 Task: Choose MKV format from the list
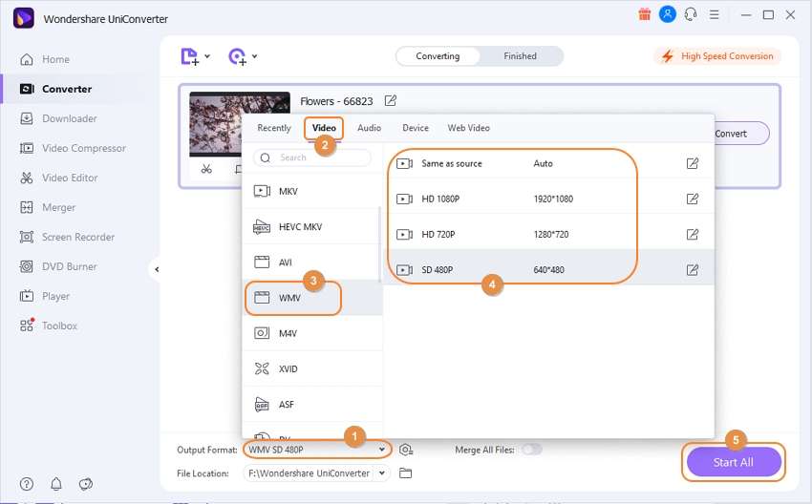click(311, 192)
